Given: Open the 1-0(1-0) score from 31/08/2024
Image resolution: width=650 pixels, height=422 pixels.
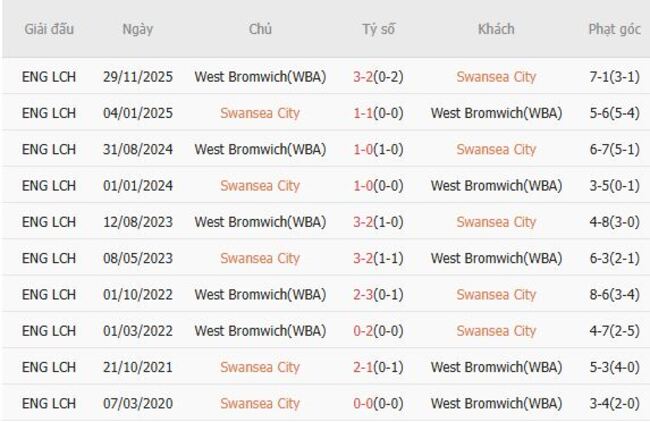Looking at the screenshot, I should click(378, 149).
